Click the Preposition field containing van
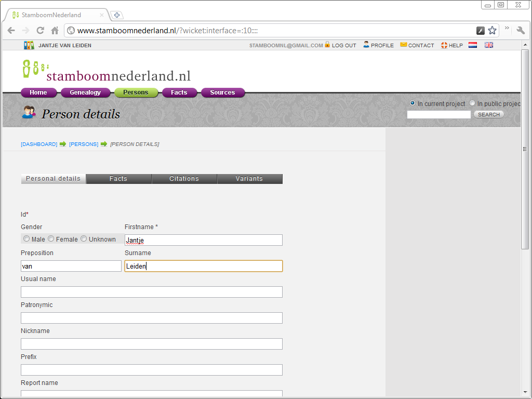Image resolution: width=532 pixels, height=399 pixels. point(71,266)
